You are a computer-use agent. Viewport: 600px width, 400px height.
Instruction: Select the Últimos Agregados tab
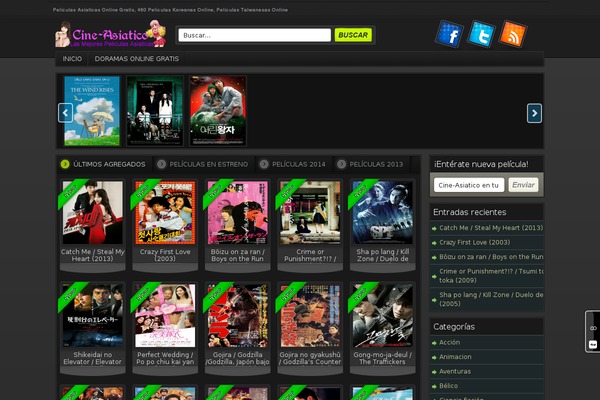(103, 164)
